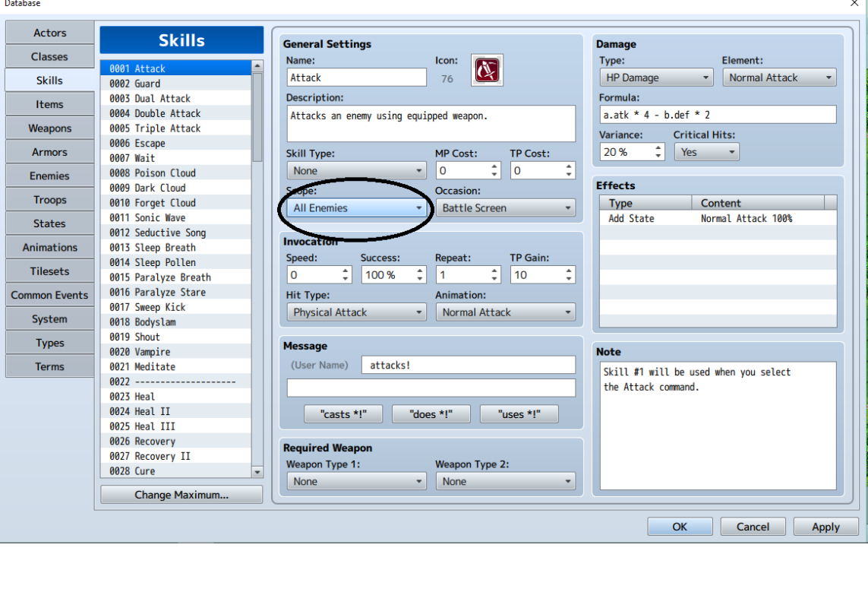Image resolution: width=868 pixels, height=608 pixels.
Task: Insert the "uses *!" message template
Action: click(519, 414)
